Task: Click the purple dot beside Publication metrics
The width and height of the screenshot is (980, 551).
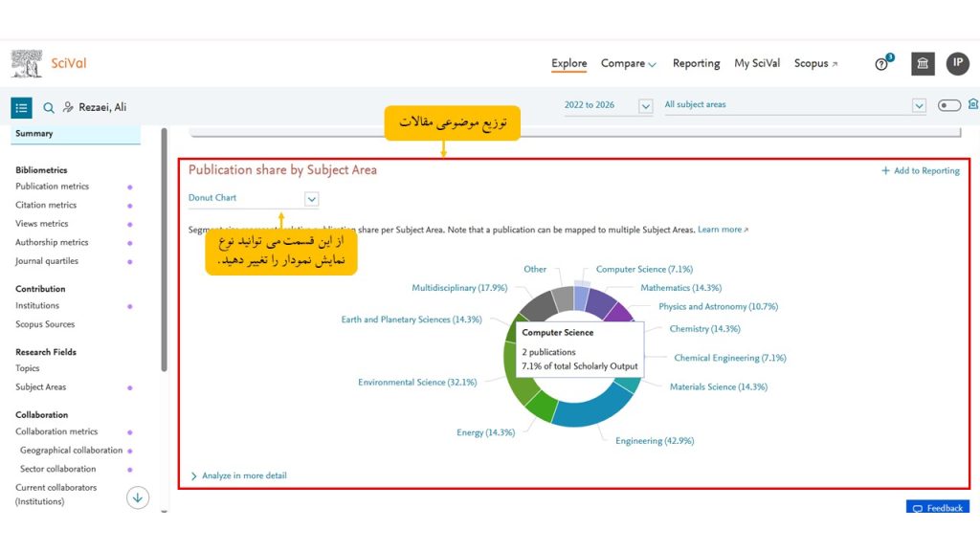Action: pyautogui.click(x=130, y=187)
